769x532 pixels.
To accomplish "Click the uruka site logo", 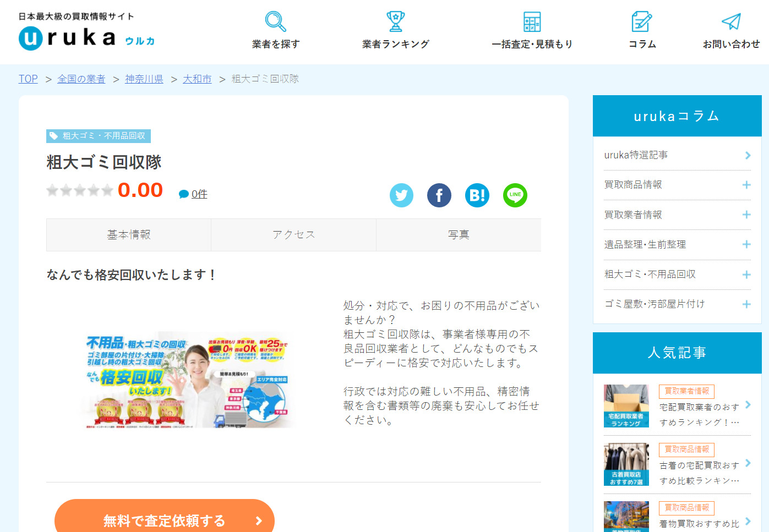I will 86,38.
